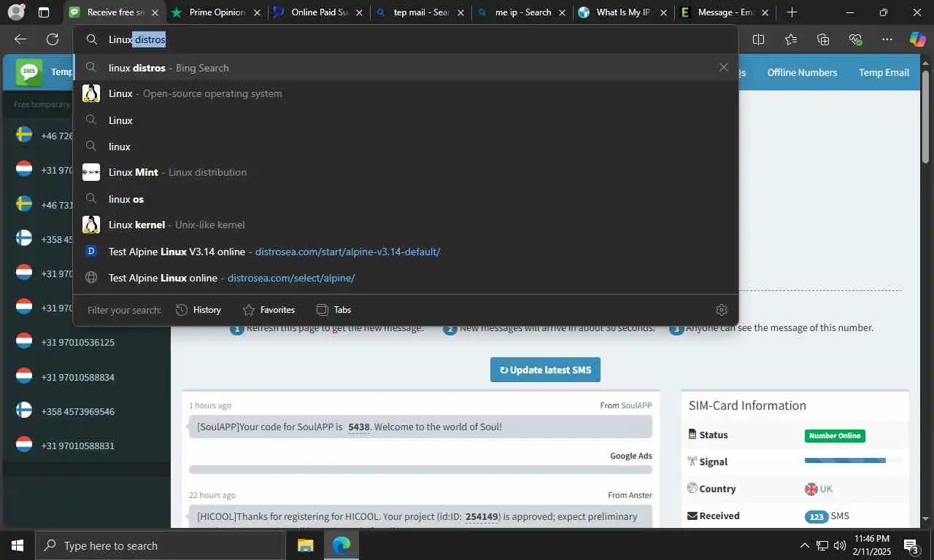Click the UK country link
934x560 pixels.
(x=826, y=489)
